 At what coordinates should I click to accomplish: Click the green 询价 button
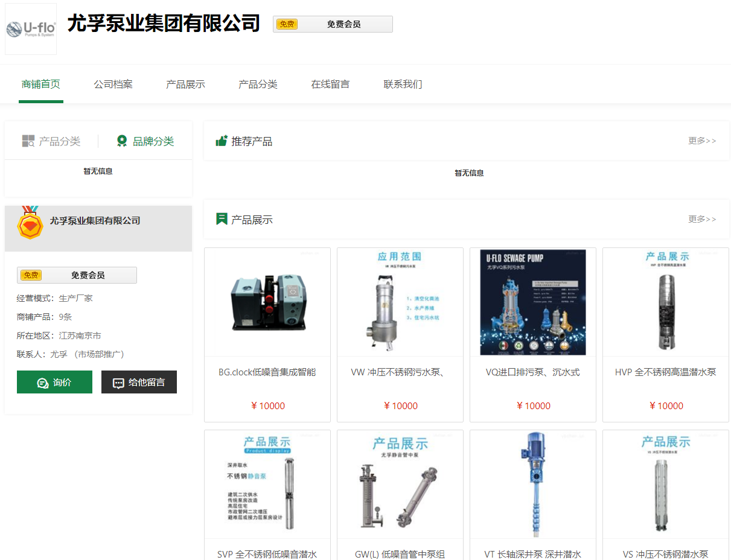54,382
